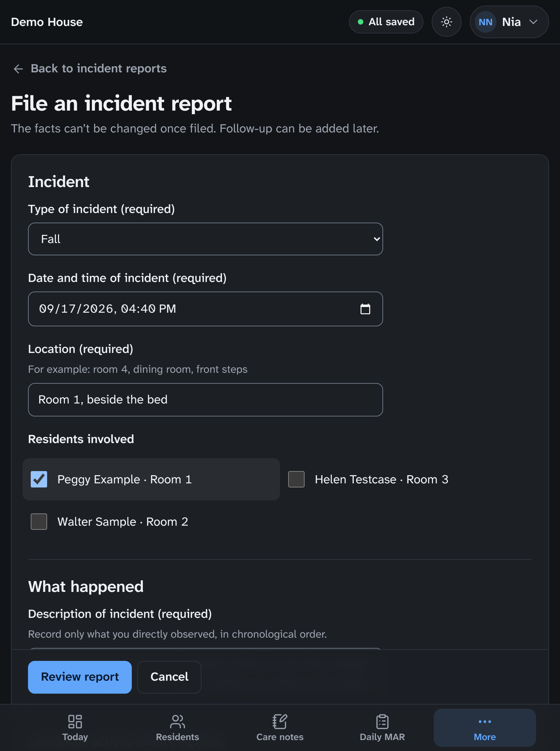This screenshot has height=751, width=560.
Task: Click the Cancel button
Action: [169, 677]
